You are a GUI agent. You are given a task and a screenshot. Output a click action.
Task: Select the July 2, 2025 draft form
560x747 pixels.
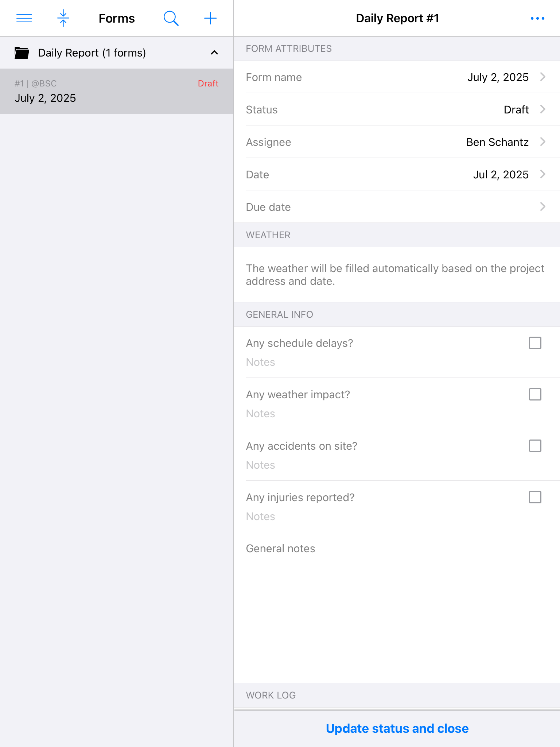click(x=117, y=91)
